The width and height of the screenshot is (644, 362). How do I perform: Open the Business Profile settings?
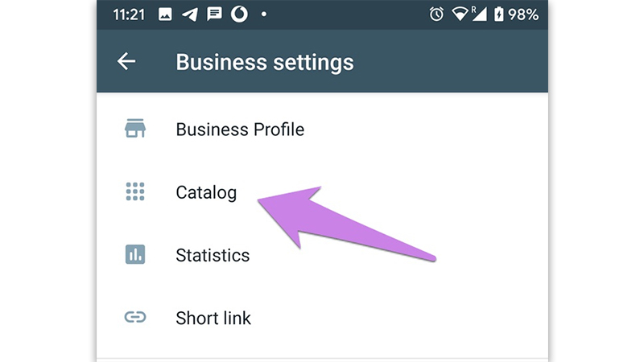[x=239, y=129]
